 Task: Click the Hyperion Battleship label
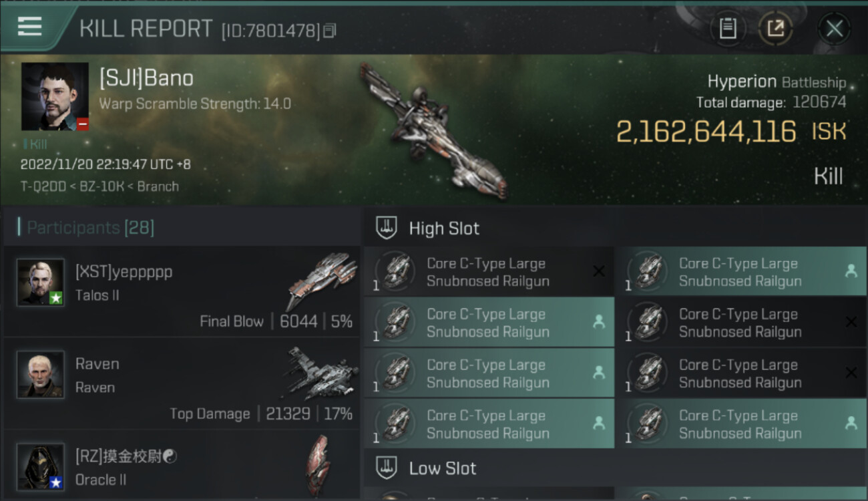777,82
